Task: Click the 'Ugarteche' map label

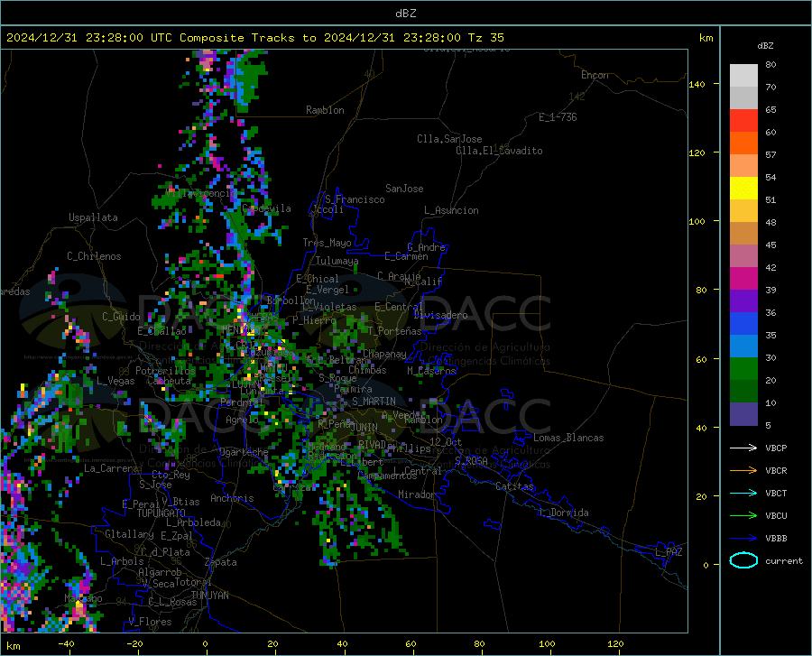Action: click(244, 451)
